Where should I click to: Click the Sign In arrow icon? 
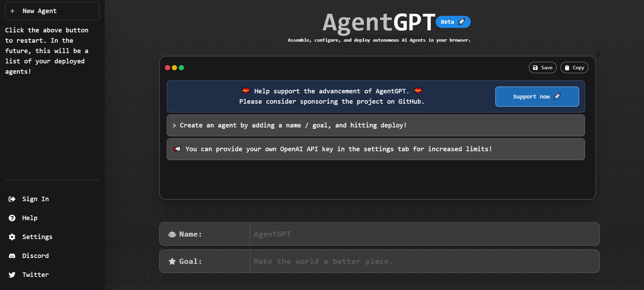pos(12,199)
